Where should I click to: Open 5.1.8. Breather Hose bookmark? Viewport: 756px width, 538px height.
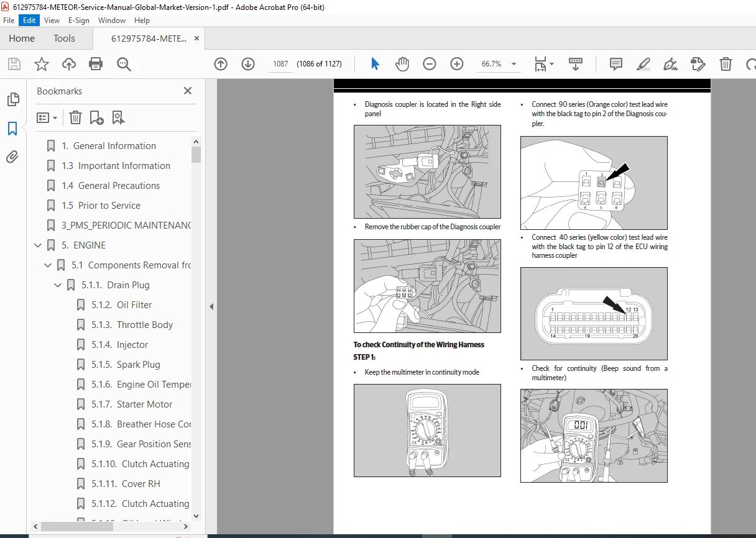(x=141, y=424)
